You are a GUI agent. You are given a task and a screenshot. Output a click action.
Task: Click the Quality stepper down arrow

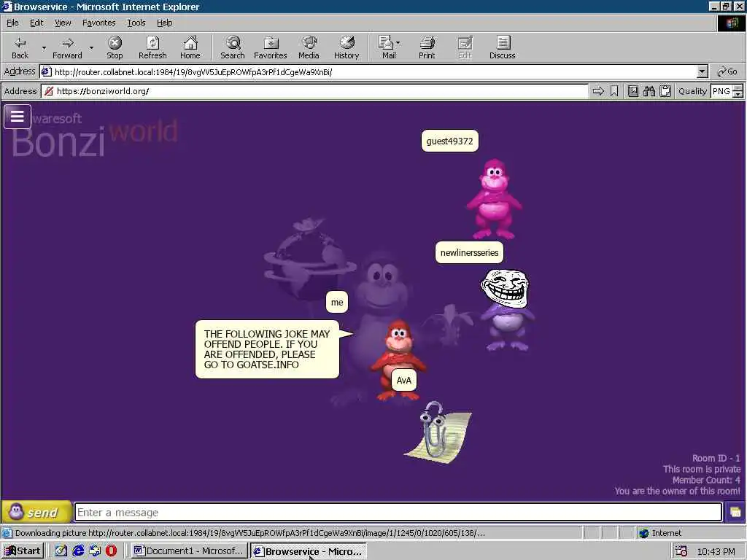738,94
